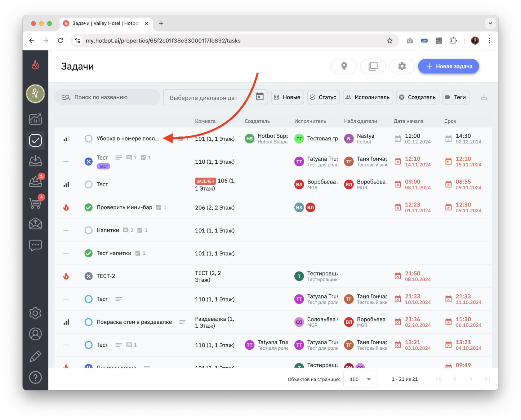Click the fire priority icon on Проверить мини-бар
Screen dimensions: 521x420
66,207
